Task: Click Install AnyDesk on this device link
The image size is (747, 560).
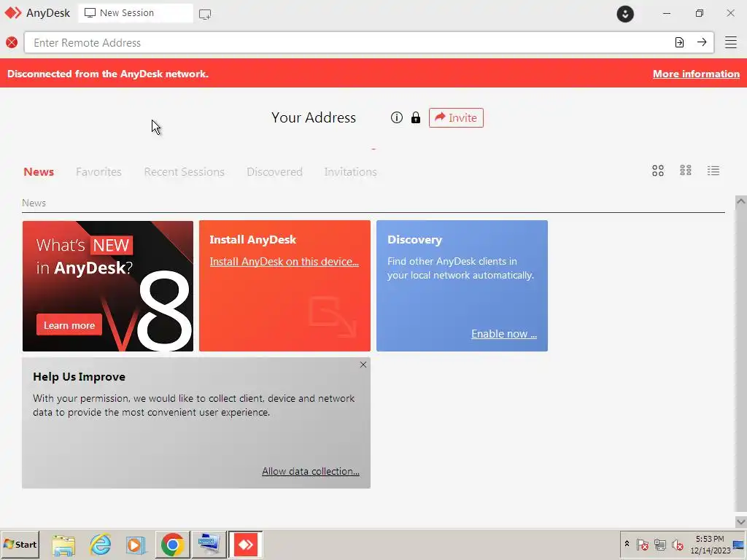Action: point(284,262)
